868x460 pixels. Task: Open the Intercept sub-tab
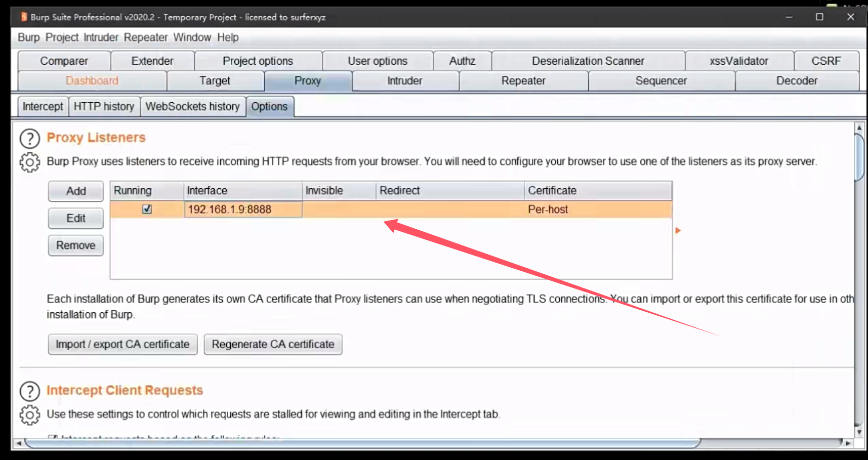click(x=43, y=107)
